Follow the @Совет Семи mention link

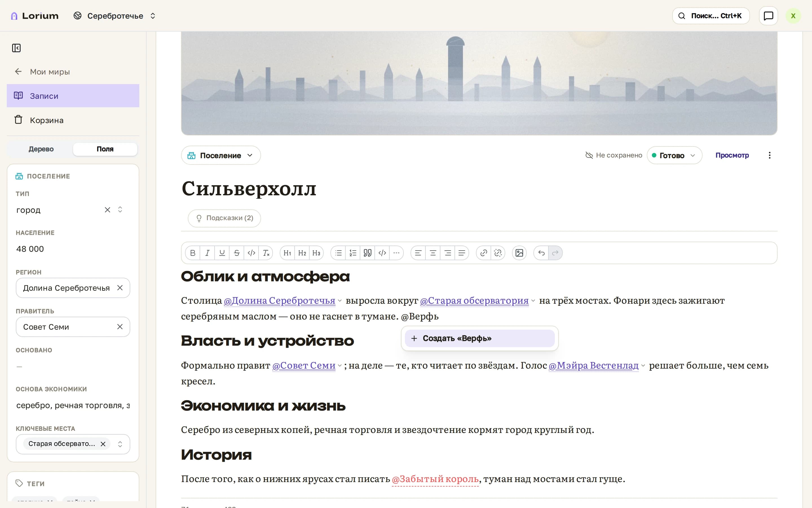pos(304,365)
